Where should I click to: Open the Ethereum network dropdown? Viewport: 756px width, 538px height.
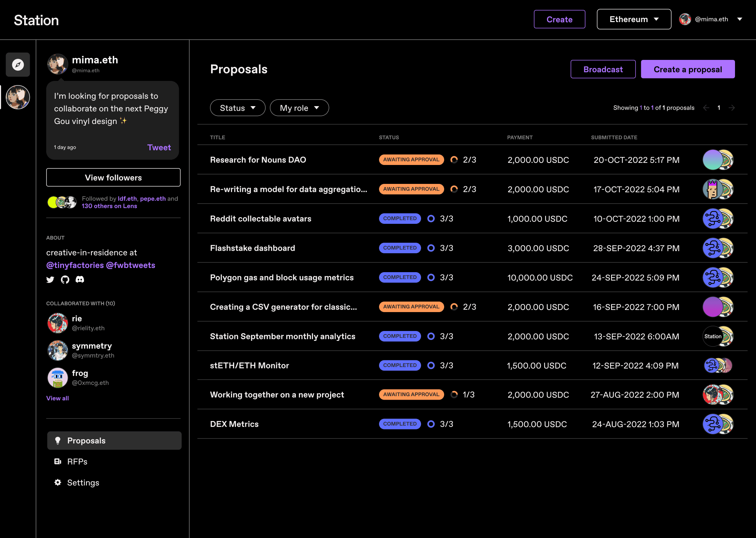tap(634, 19)
